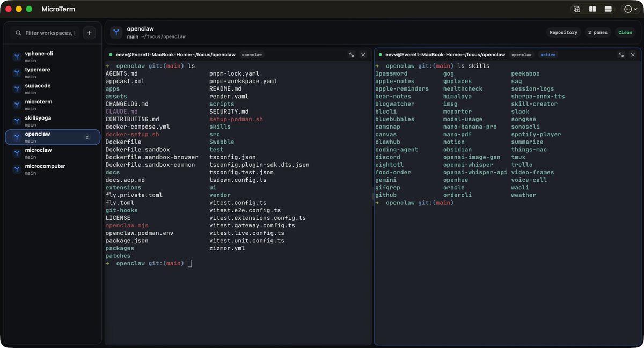
Task: Click the openclaw tag in right pane header
Action: 521,55
